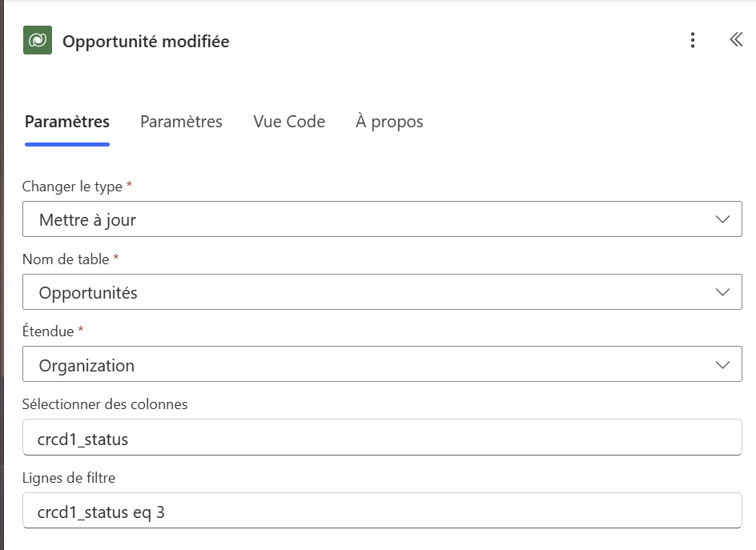This screenshot has height=550, width=756.
Task: Click the chevron arrow in Nom de table
Action: pyautogui.click(x=722, y=292)
